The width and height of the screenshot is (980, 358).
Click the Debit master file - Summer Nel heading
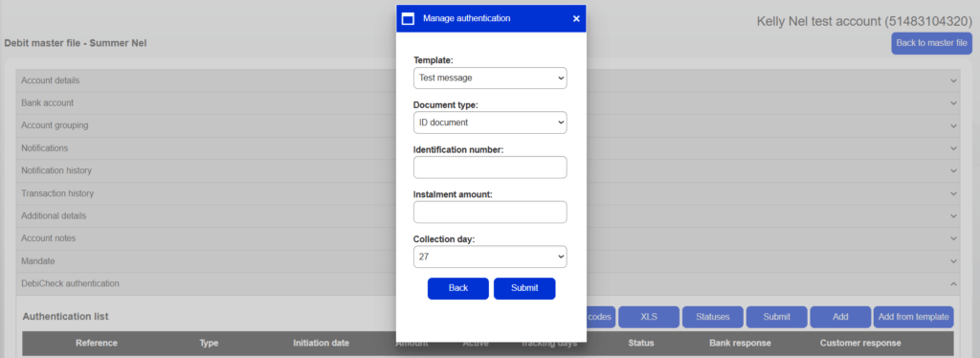tap(75, 43)
